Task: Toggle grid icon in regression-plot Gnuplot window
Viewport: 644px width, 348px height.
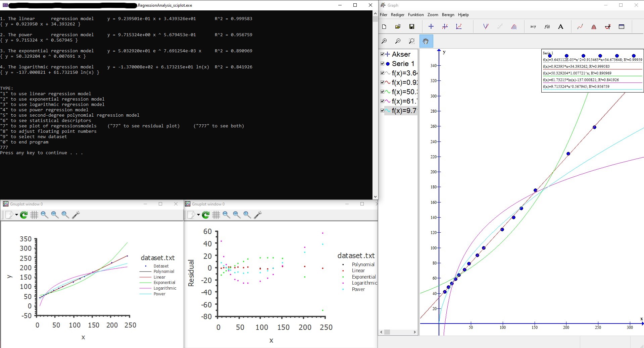Action: click(34, 215)
